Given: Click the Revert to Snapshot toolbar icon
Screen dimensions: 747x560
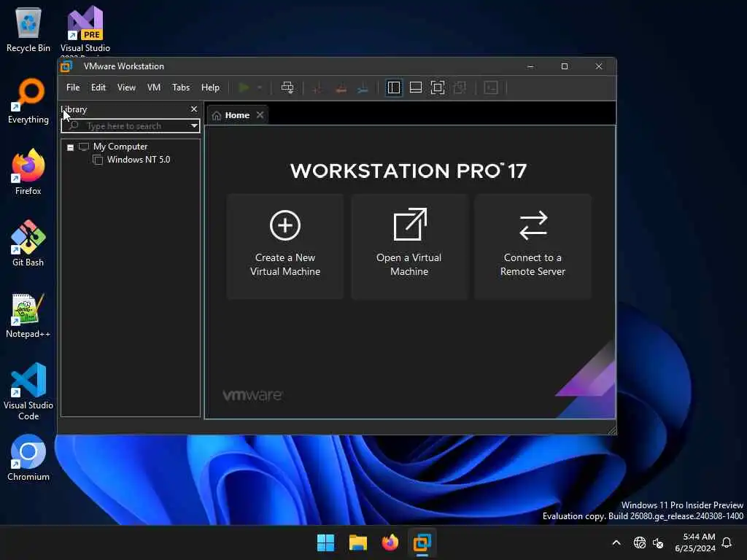Looking at the screenshot, I should coord(341,87).
